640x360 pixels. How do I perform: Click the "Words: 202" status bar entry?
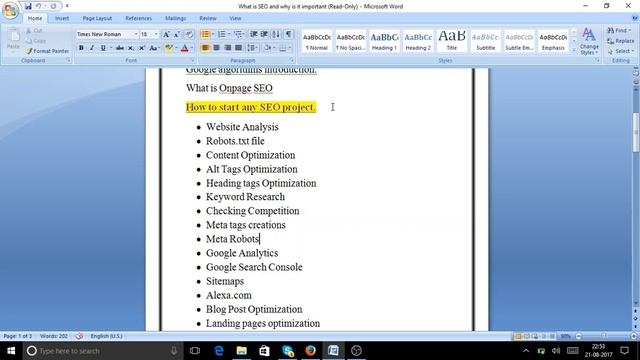[x=54, y=336]
